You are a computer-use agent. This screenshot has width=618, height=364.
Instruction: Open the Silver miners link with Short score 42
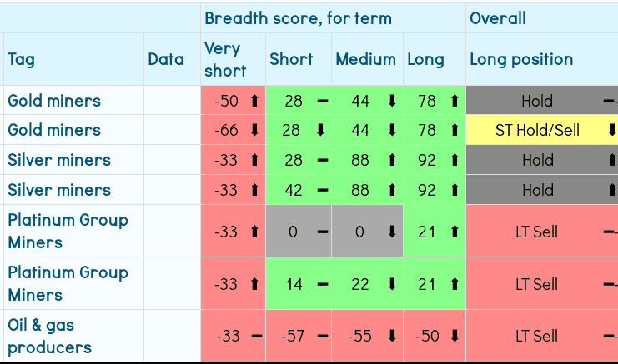point(59,190)
